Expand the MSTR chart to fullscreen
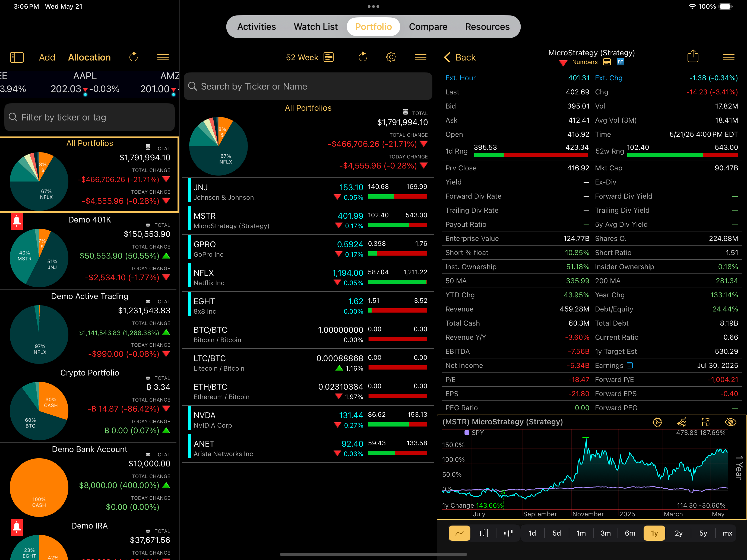 click(x=706, y=422)
